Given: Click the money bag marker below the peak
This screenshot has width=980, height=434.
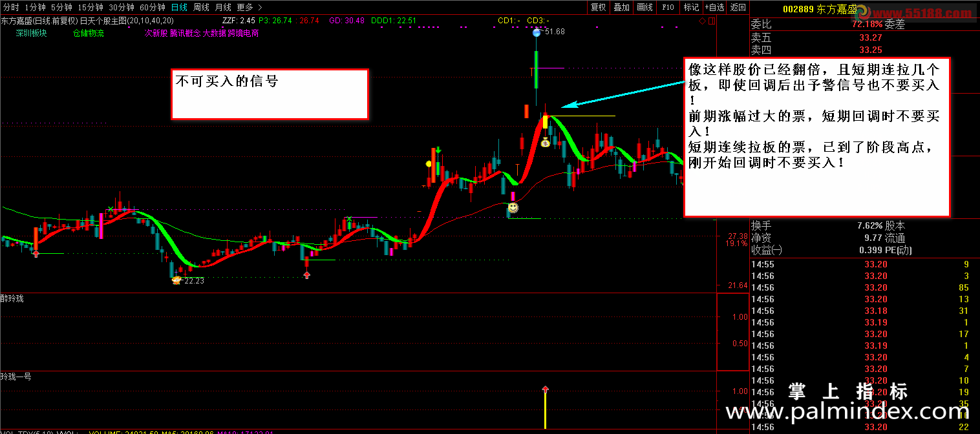Looking at the screenshot, I should (x=545, y=142).
